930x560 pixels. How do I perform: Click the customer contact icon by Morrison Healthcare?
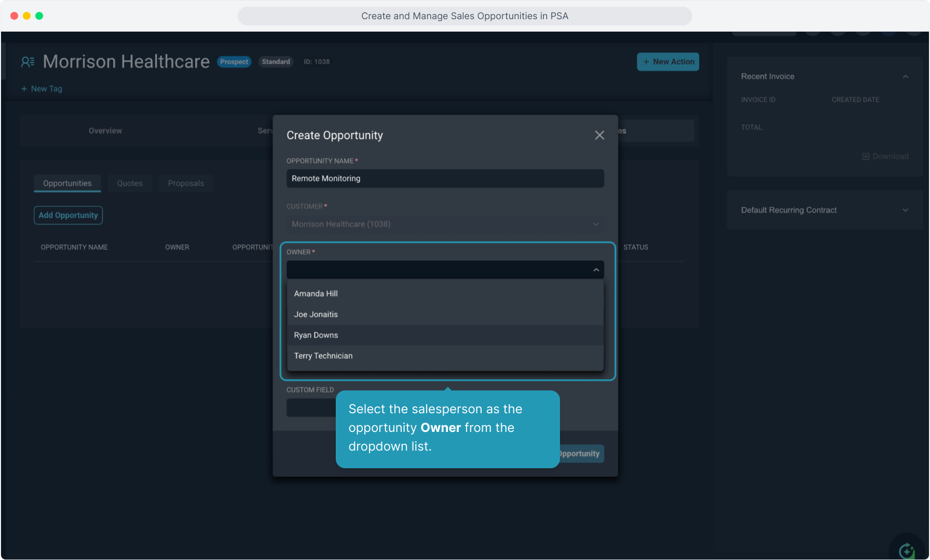pyautogui.click(x=28, y=62)
